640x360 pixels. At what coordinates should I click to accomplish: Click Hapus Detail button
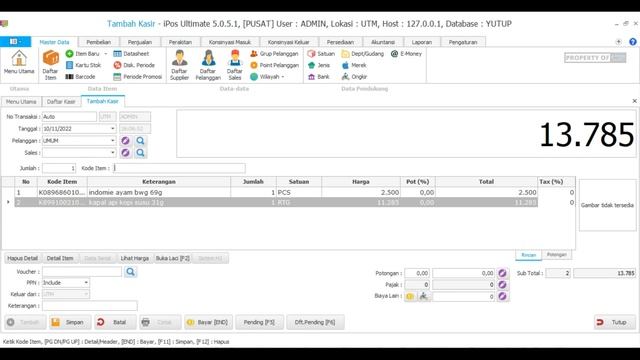(22, 258)
